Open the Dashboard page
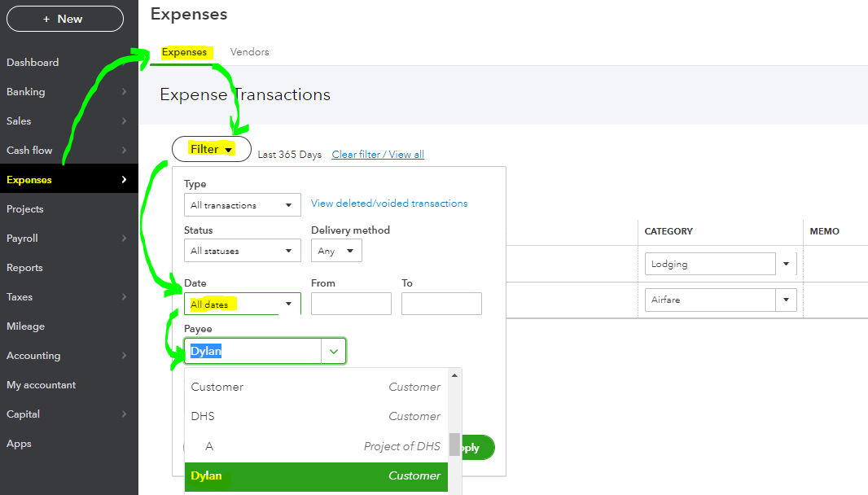Viewport: 868px width, 495px height. [x=33, y=63]
